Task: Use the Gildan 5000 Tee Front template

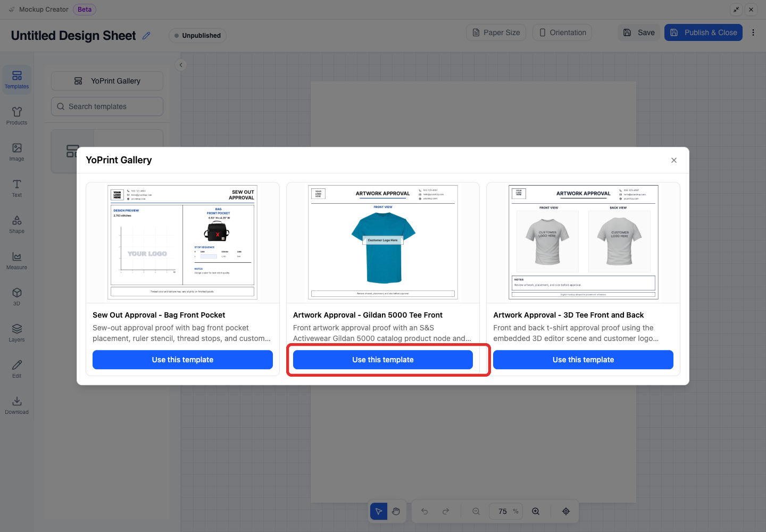Action: pyautogui.click(x=383, y=360)
